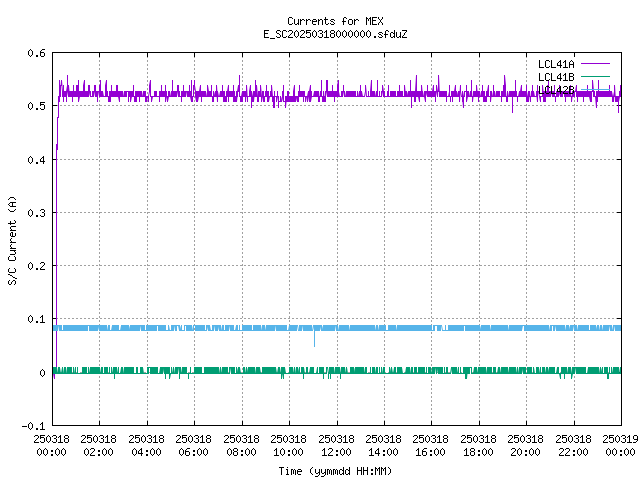Image resolution: width=640 pixels, height=480 pixels.
Task: Click the x-axis tick 250318 22:00
Action: [x=573, y=445]
